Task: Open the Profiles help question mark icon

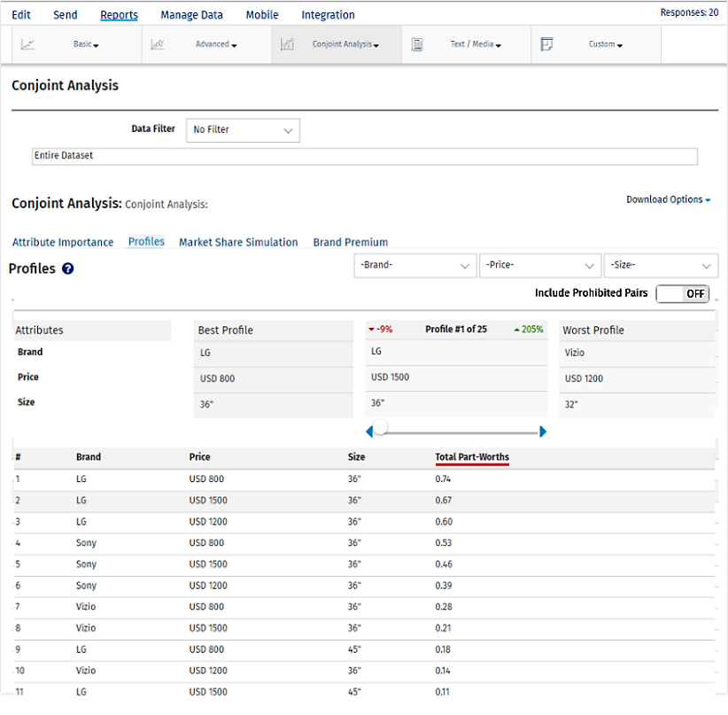Action: pyautogui.click(x=67, y=268)
